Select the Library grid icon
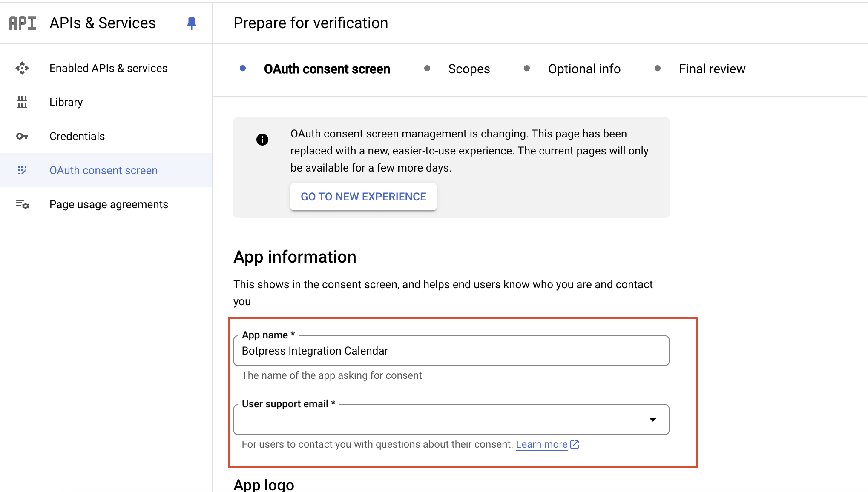 click(22, 102)
